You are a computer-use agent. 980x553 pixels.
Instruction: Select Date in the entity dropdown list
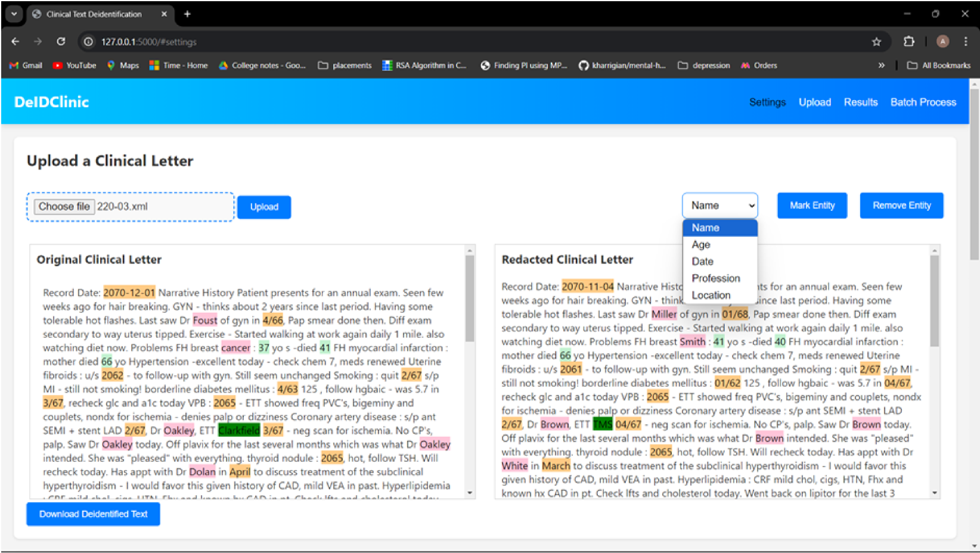click(720, 261)
